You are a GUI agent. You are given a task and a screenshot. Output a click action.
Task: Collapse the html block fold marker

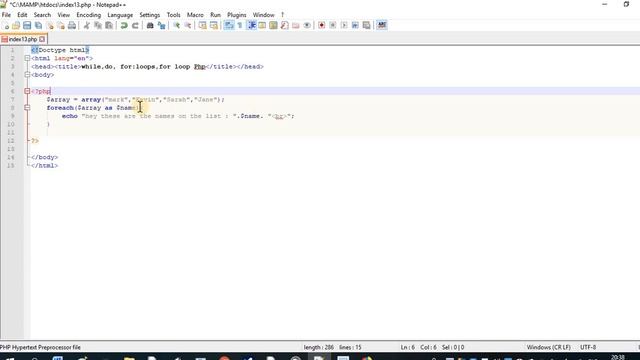(x=27, y=58)
